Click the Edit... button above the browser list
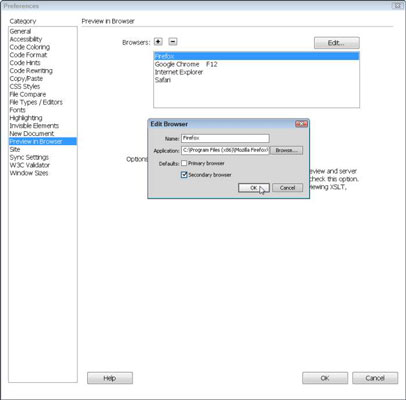The width and height of the screenshot is (406, 400). pos(337,43)
